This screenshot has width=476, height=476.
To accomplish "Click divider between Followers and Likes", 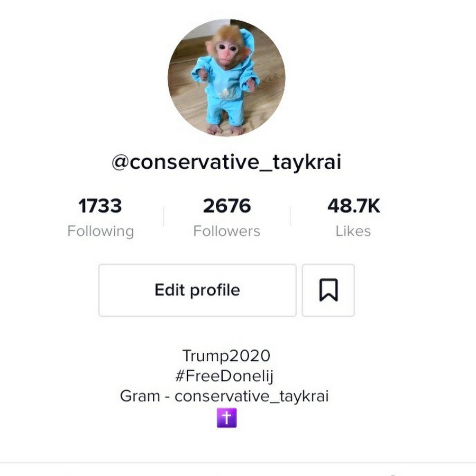I will [290, 216].
